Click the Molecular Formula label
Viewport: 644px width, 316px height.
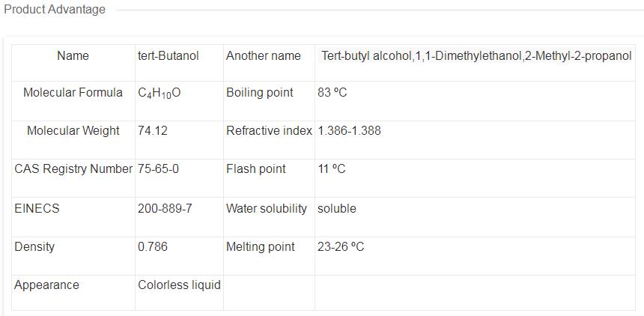click(x=73, y=93)
